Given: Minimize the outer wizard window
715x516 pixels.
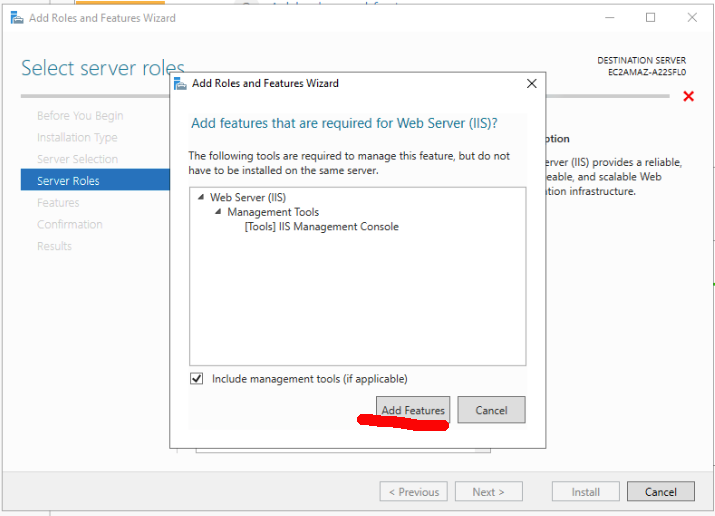Looking at the screenshot, I should (608, 18).
